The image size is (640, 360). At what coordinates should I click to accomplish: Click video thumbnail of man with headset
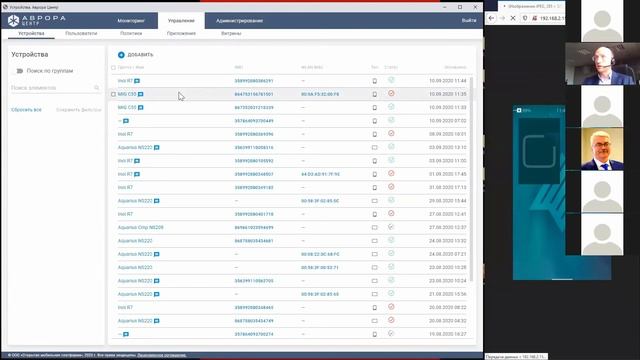602,64
